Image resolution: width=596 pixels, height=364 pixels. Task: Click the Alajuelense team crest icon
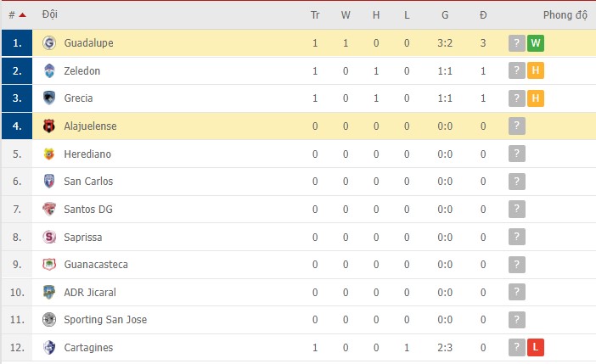pos(48,126)
